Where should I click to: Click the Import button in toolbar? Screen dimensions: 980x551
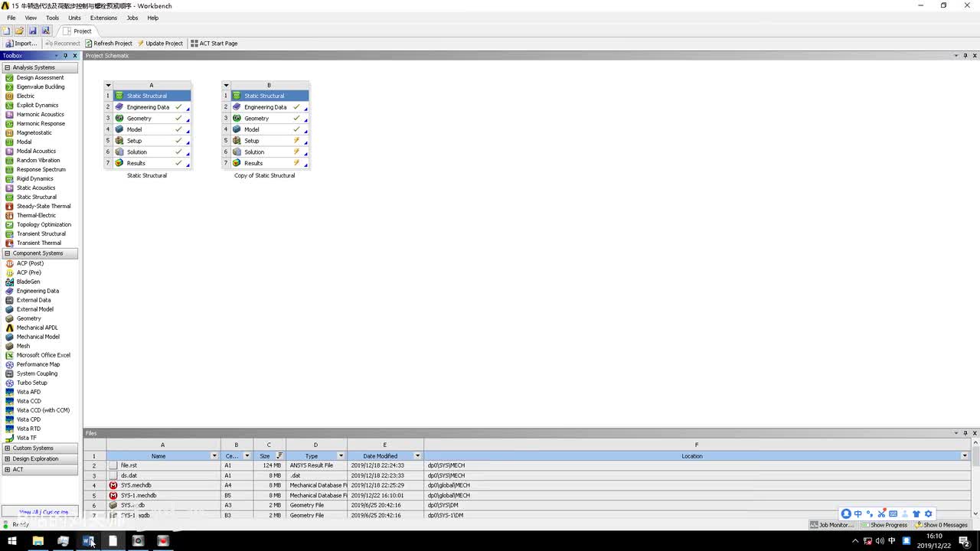click(x=21, y=44)
